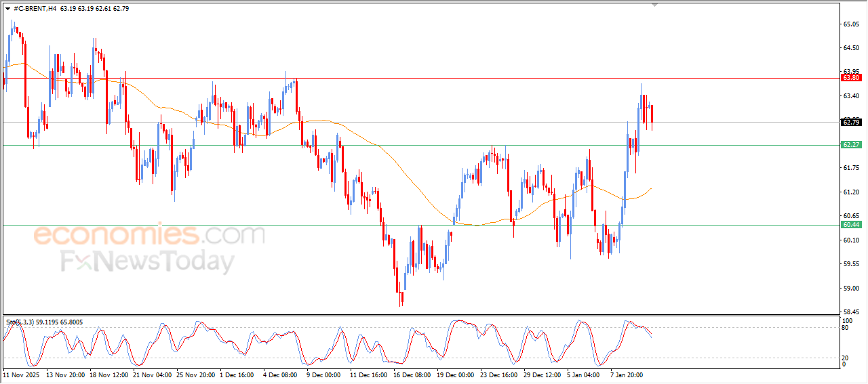Viewport: 868px width, 384px height.
Task: Click the 59.55 price scale value
Action: click(851, 264)
